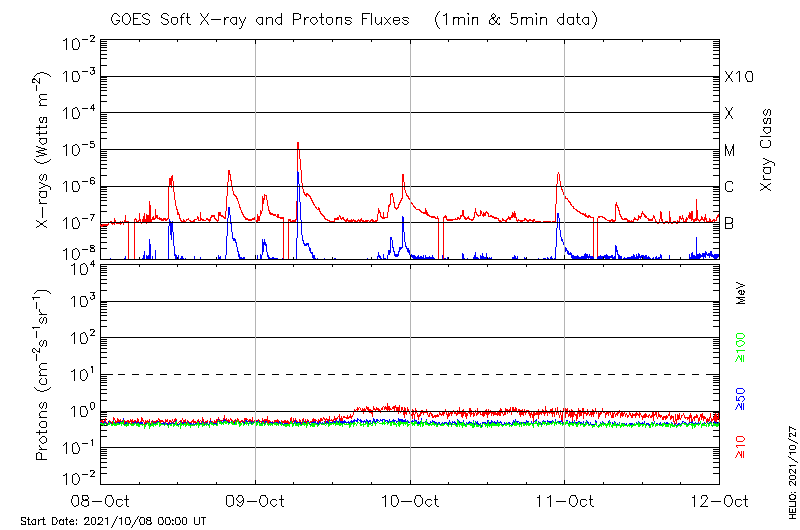The height and width of the screenshot is (530, 800).
Task: Click the Protons y-axis label
Action: [x=44, y=374]
